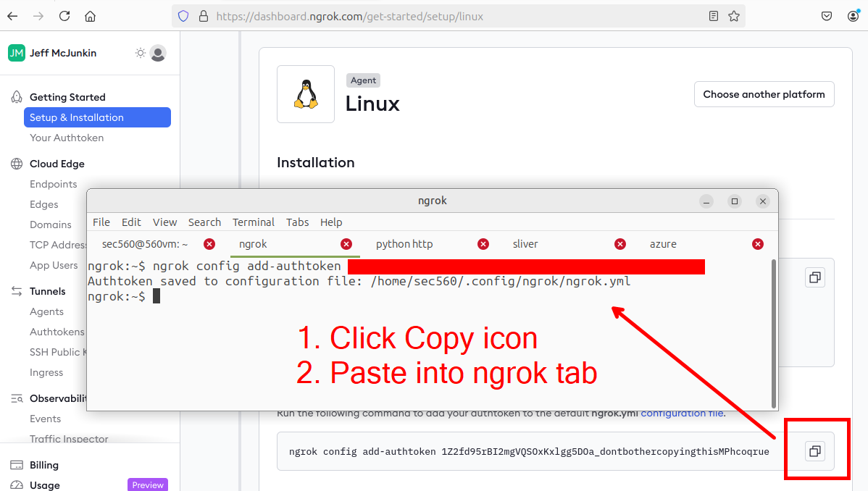
Task: Click Choose another platform button
Action: point(764,94)
